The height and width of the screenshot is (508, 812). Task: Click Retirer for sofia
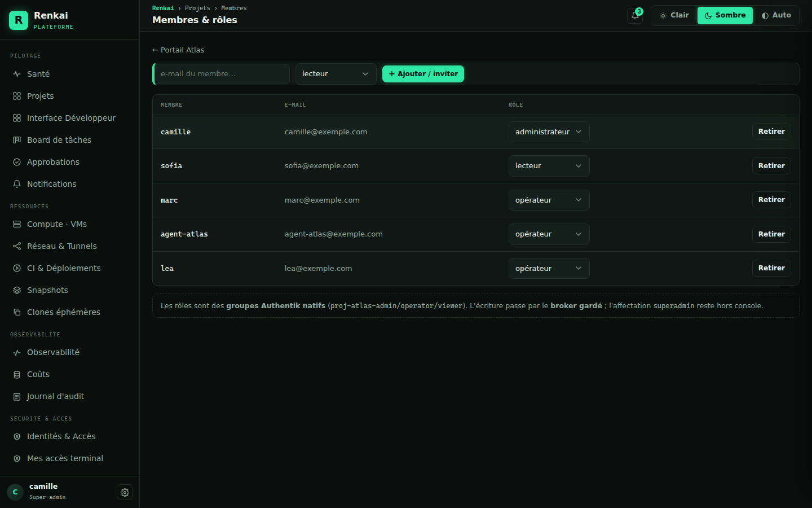pyautogui.click(x=771, y=166)
